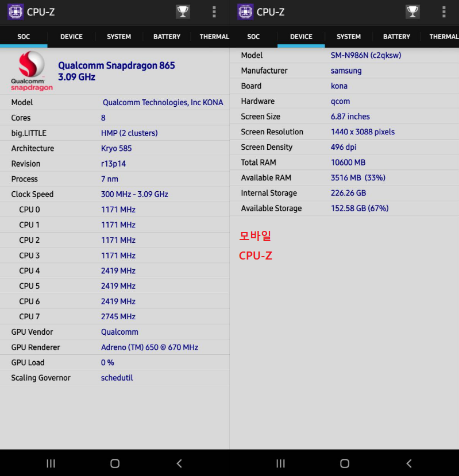The width and height of the screenshot is (459, 476).
Task: Tap the CPU-Z app icon, left screen
Action: tap(16, 12)
